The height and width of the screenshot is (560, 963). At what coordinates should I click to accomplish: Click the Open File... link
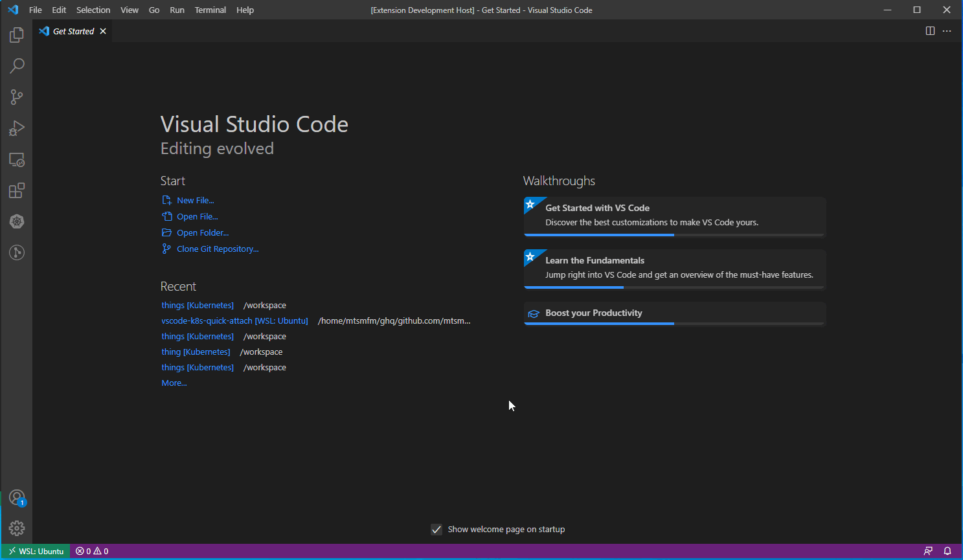[197, 217]
